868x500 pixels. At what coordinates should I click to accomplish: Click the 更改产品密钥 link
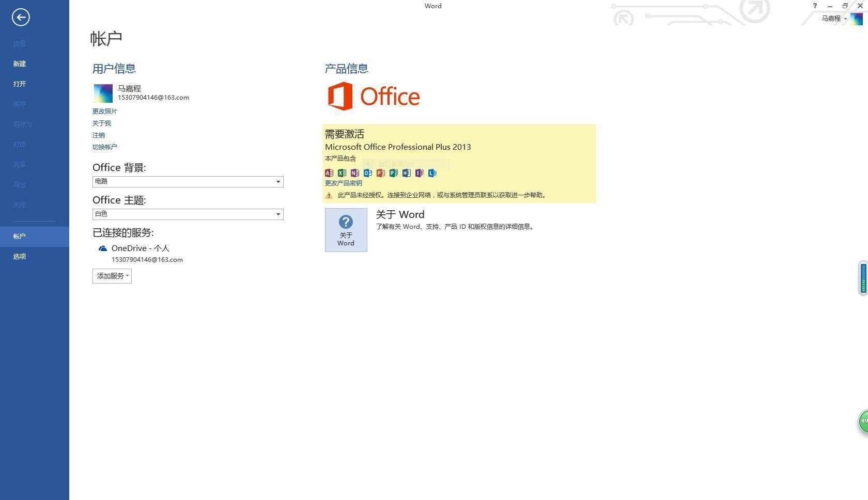344,183
